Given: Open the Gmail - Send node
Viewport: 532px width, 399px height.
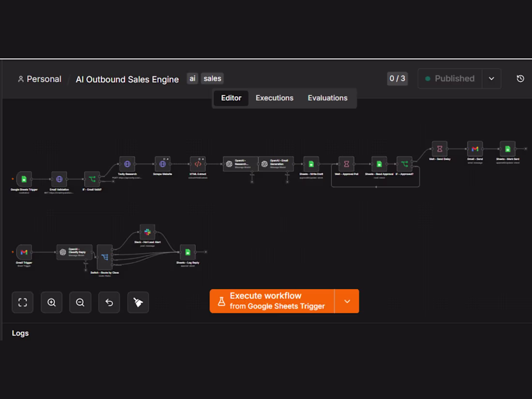Looking at the screenshot, I should pyautogui.click(x=475, y=148).
